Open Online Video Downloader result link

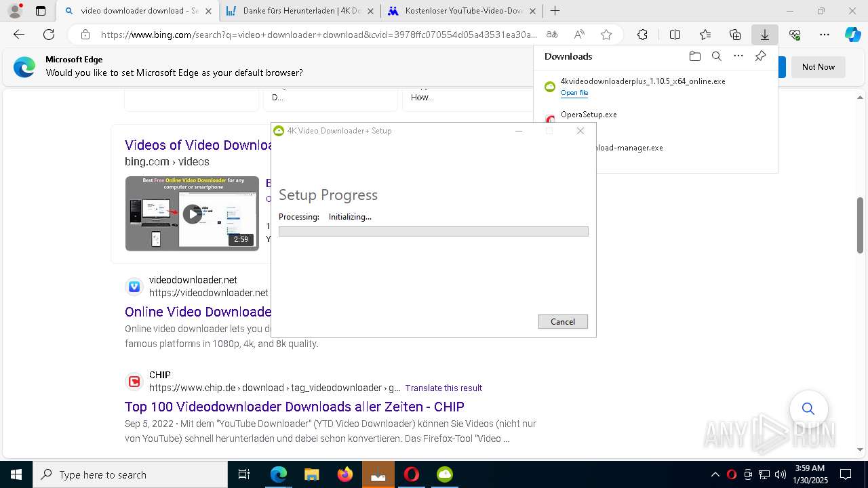point(198,312)
